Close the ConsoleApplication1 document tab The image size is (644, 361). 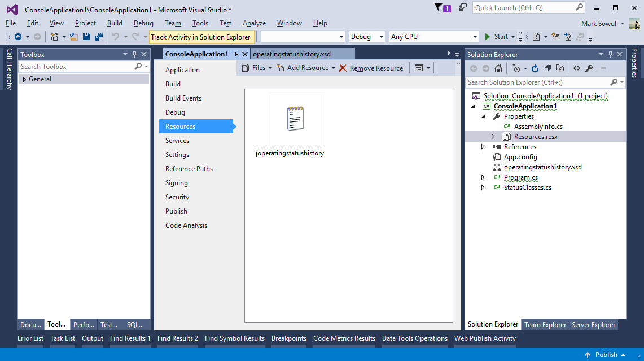pyautogui.click(x=245, y=54)
